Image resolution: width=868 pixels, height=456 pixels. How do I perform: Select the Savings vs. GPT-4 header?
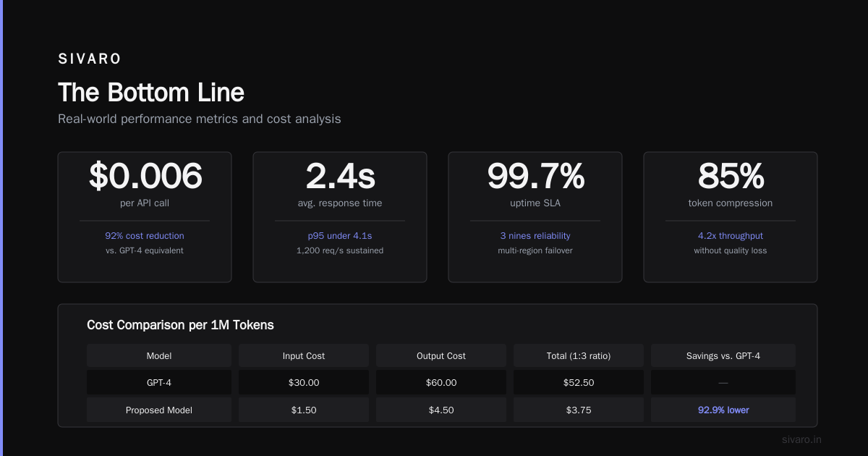click(723, 355)
